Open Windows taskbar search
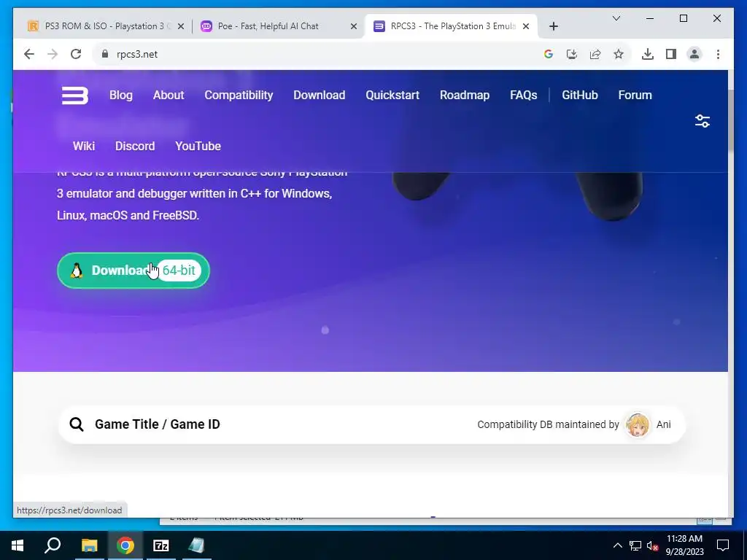 (x=53, y=545)
